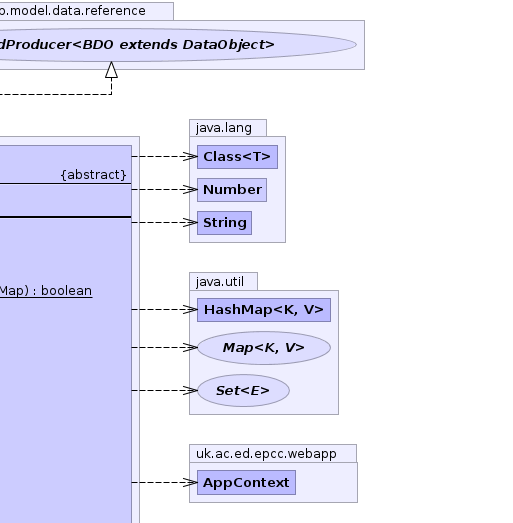Select the uk.ac.ed.epcc.webapp package label
The height and width of the screenshot is (523, 513).
(x=266, y=454)
